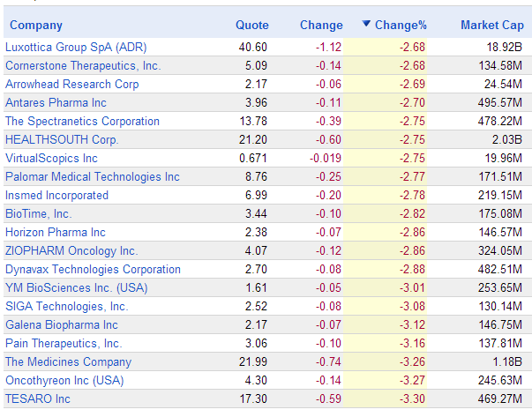Select HEALTHSOUTH change value -0.60
Screen dimensions: 532x417
328,139
